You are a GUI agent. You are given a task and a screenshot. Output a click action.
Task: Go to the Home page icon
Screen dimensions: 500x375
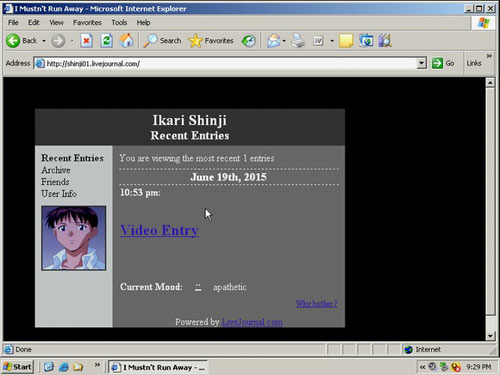coord(126,41)
